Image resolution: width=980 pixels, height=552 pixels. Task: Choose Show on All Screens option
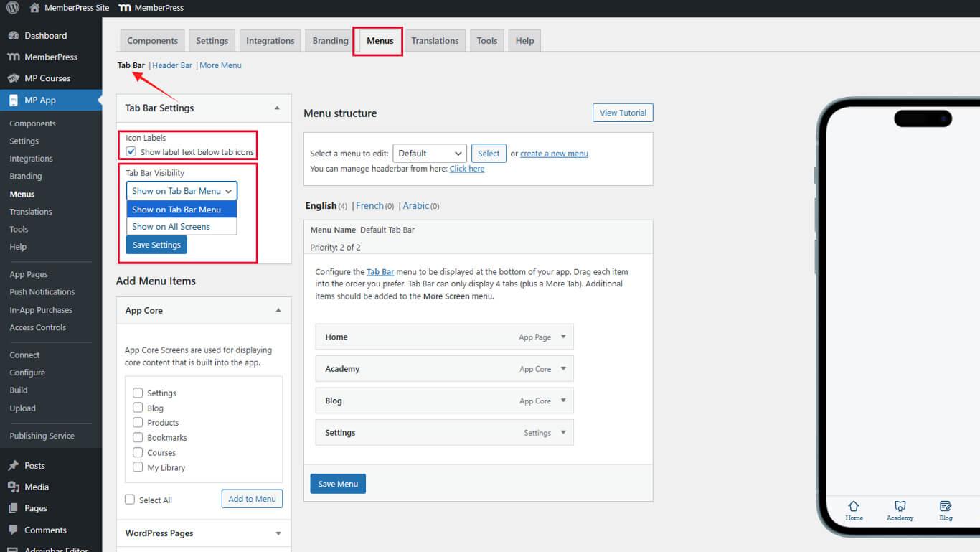(x=171, y=227)
